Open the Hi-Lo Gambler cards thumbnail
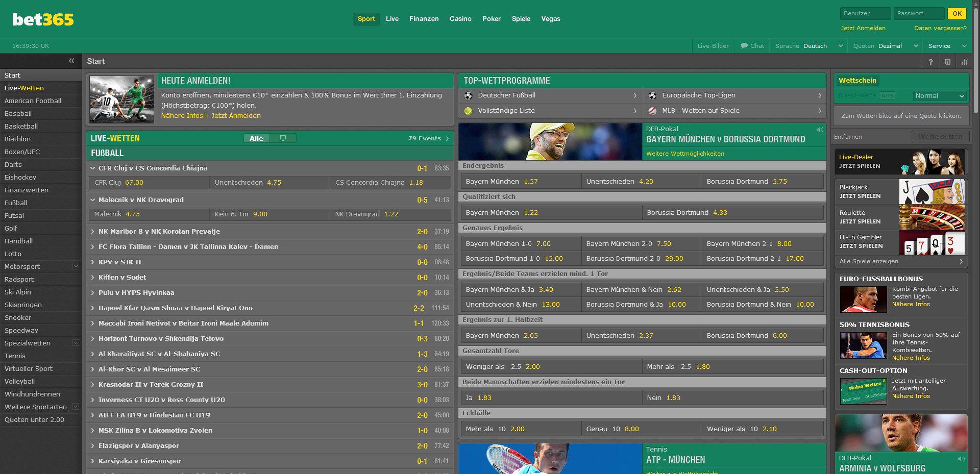The image size is (980, 474). (x=932, y=242)
